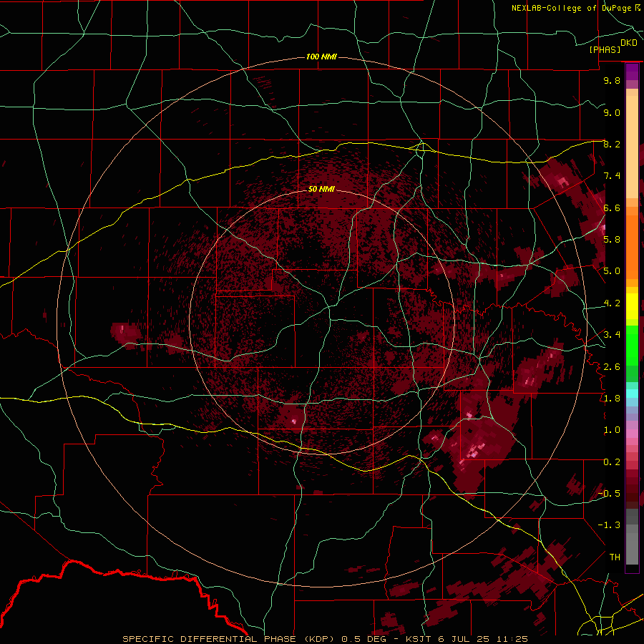Click the bright green band of the color scale
This screenshot has width=644, height=644.
(x=632, y=345)
